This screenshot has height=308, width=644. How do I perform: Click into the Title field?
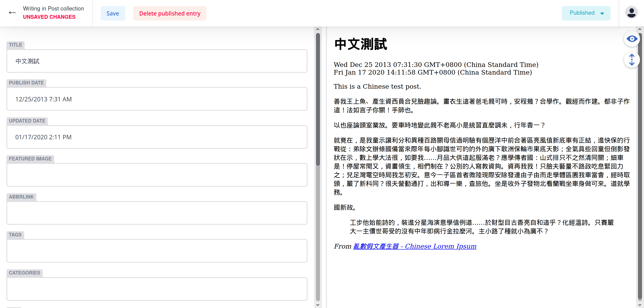pos(157,61)
